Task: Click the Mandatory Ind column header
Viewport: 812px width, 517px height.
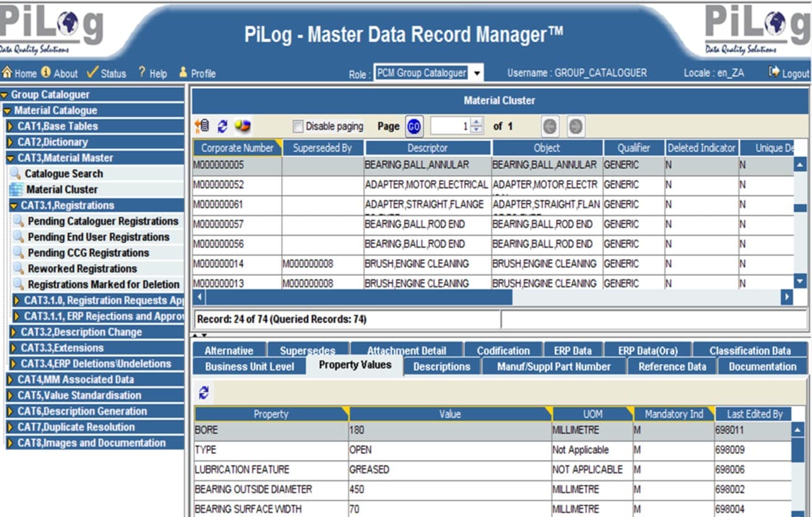Action: (x=674, y=414)
